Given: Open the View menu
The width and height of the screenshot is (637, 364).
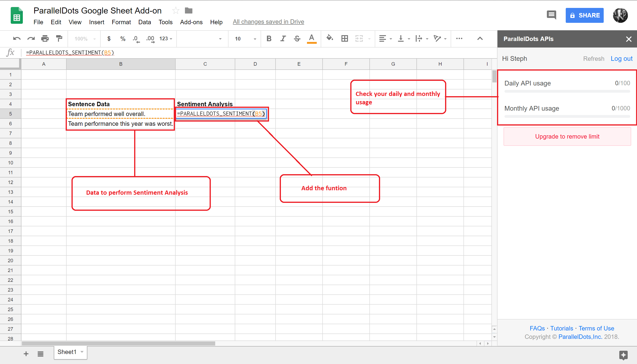Looking at the screenshot, I should click(75, 22).
